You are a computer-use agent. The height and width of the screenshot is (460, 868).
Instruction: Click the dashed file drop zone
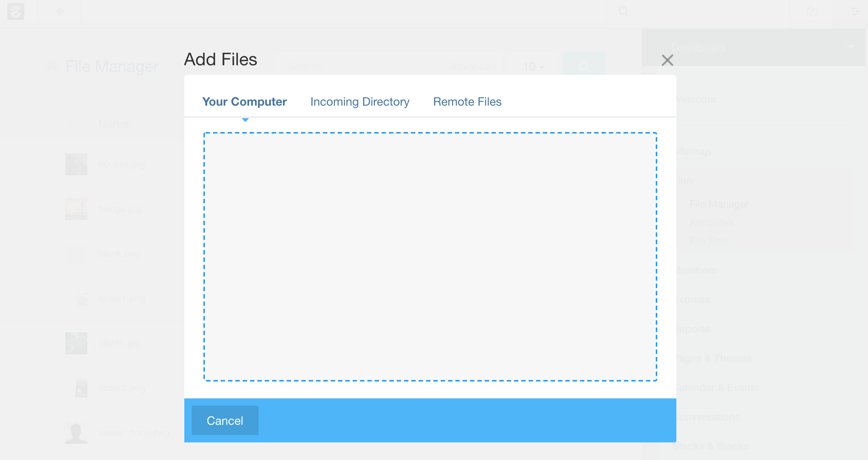430,257
